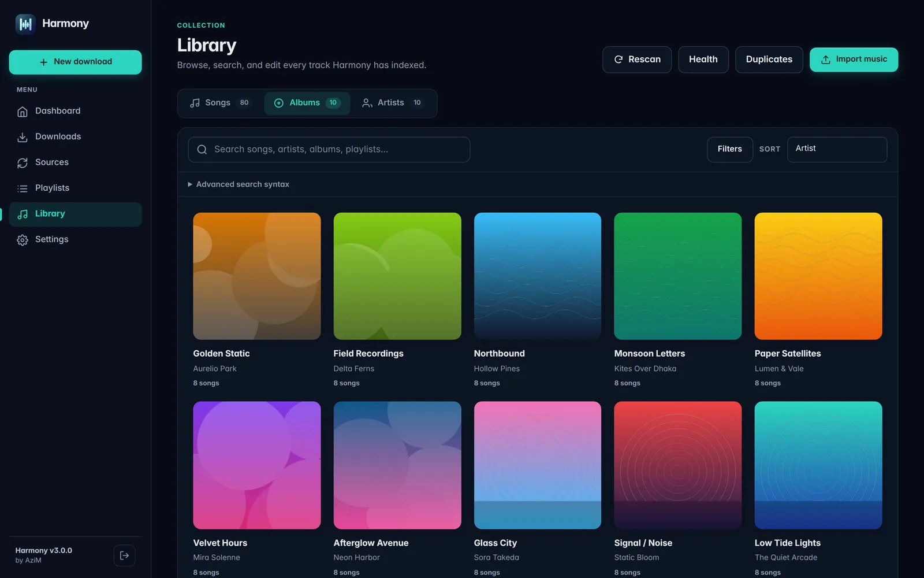Click the upload icon on Import music

pyautogui.click(x=826, y=60)
